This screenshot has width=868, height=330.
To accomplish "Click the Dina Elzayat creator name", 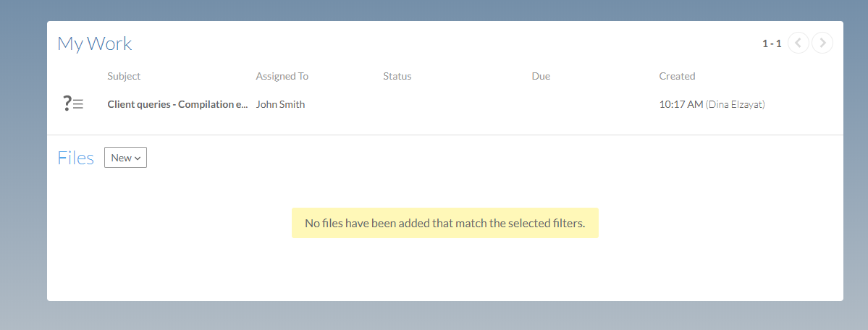I will 735,104.
